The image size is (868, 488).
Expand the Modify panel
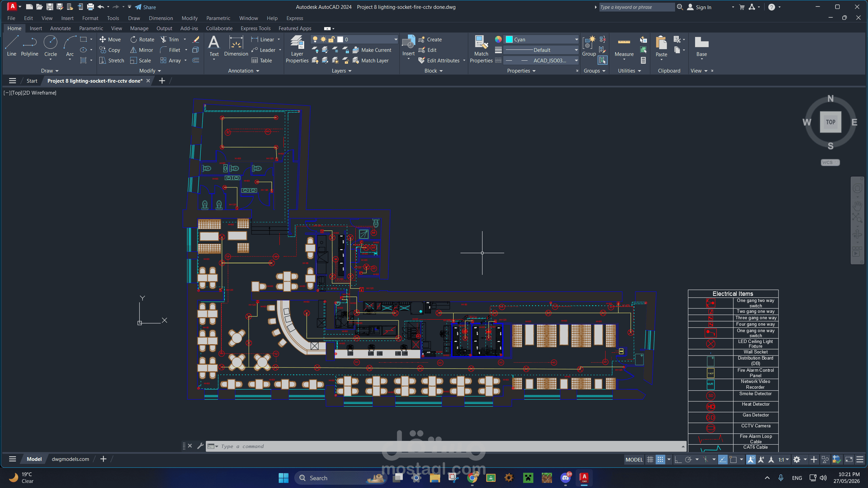pyautogui.click(x=150, y=70)
